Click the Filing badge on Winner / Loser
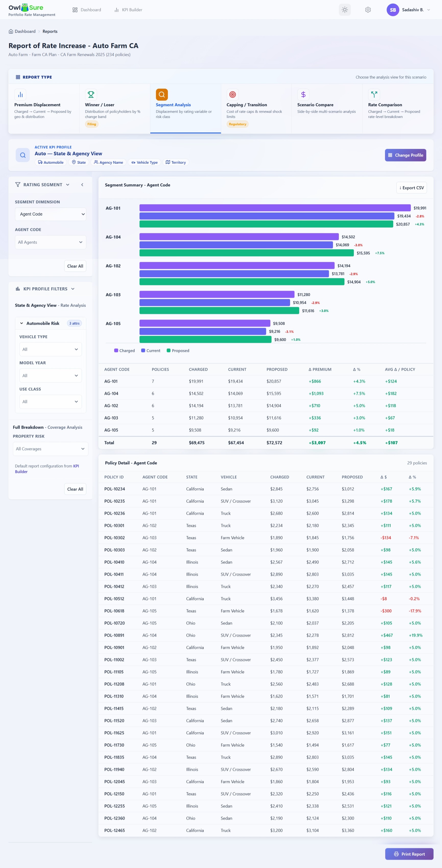The height and width of the screenshot is (868, 442). click(92, 124)
